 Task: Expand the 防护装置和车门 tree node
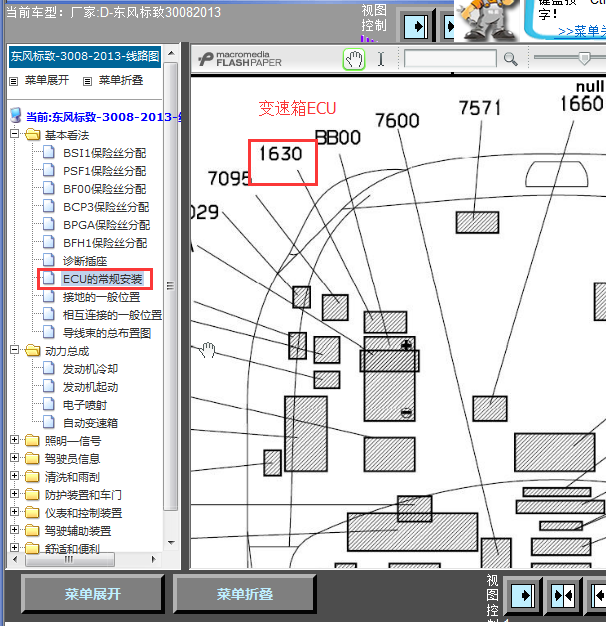point(14,493)
